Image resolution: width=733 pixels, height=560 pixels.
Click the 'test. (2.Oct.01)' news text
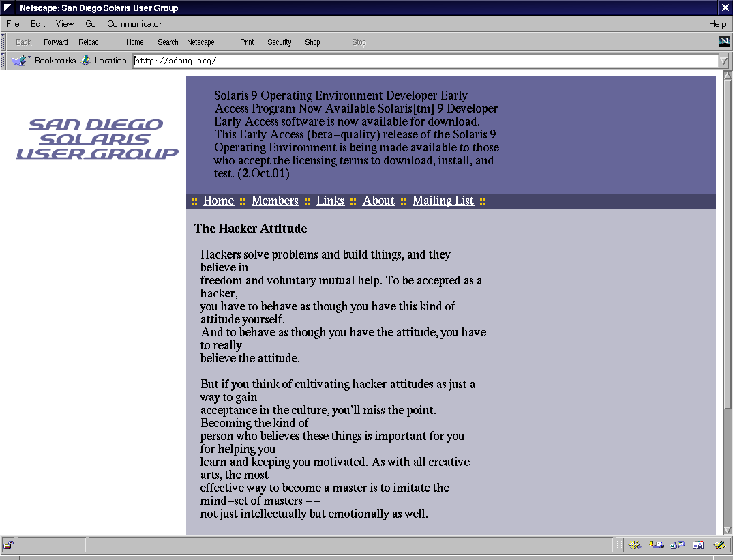point(252,173)
